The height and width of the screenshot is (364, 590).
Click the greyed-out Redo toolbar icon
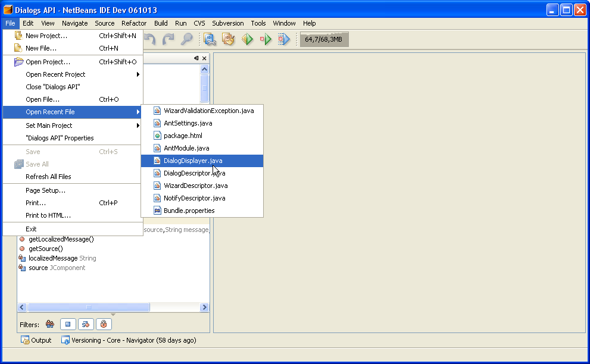(168, 39)
